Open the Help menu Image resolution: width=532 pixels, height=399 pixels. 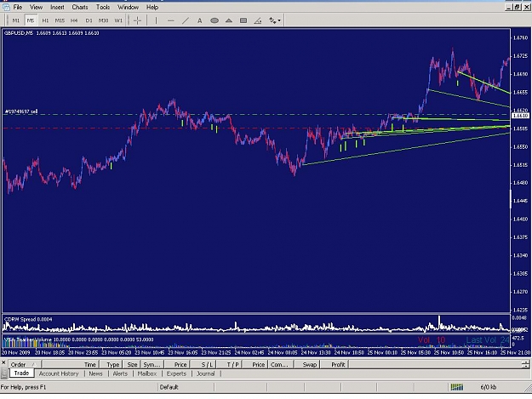(x=152, y=7)
